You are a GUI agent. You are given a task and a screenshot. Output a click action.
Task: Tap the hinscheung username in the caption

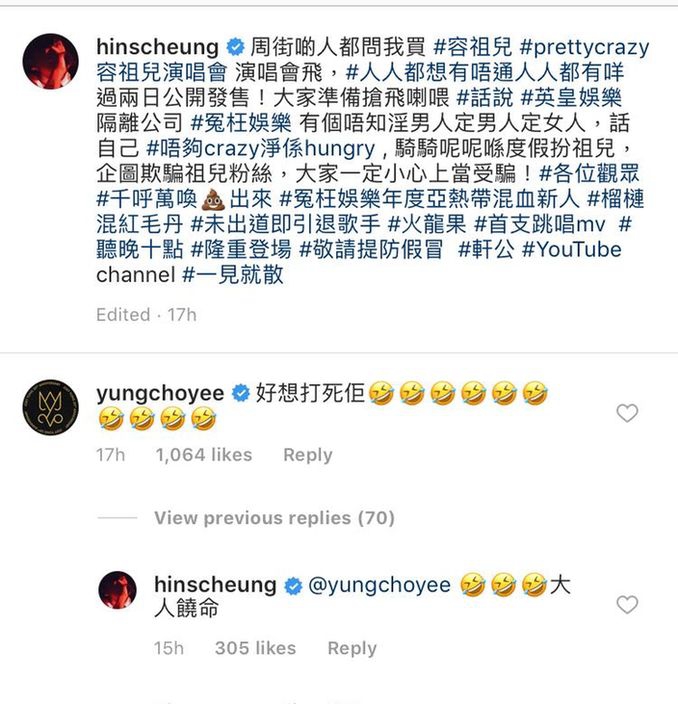point(158,47)
